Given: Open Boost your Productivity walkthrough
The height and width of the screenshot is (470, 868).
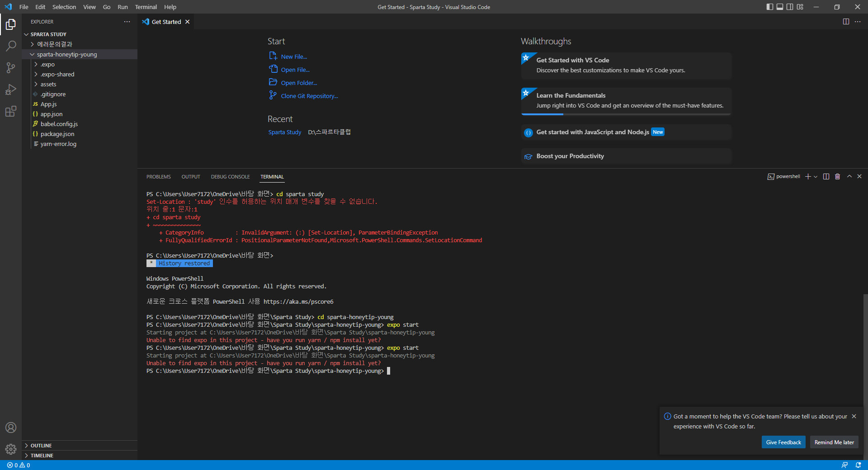Looking at the screenshot, I should [x=626, y=156].
